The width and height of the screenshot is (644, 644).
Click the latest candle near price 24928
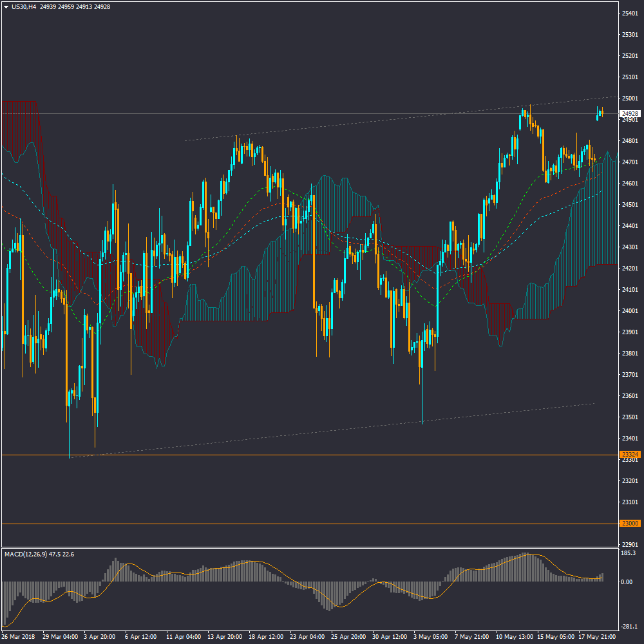coord(601,113)
